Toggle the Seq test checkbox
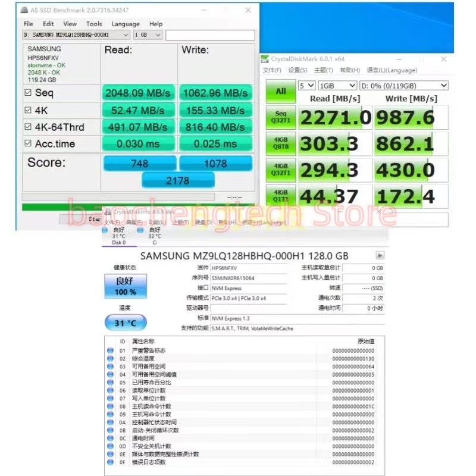This screenshot has width=476, height=476. [28, 93]
